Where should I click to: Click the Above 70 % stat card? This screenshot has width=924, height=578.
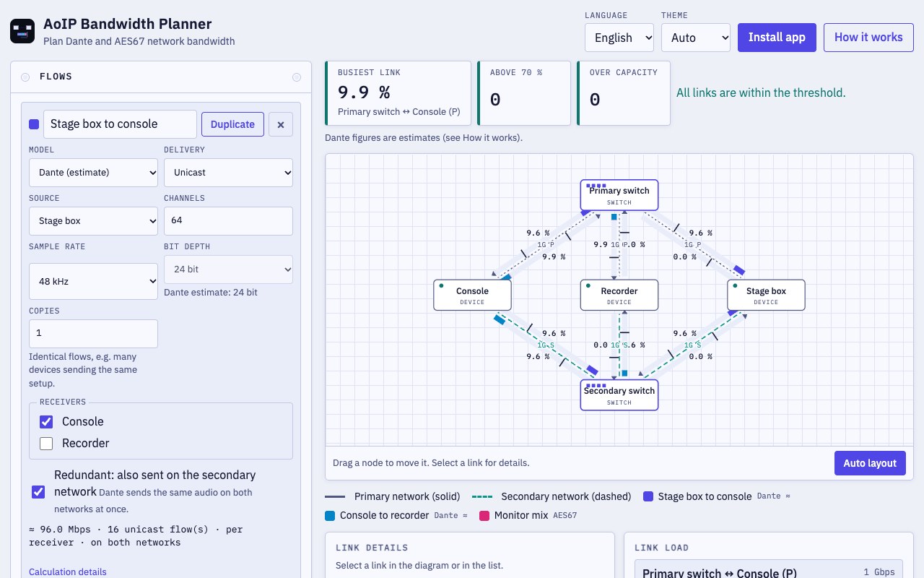[x=523, y=93]
